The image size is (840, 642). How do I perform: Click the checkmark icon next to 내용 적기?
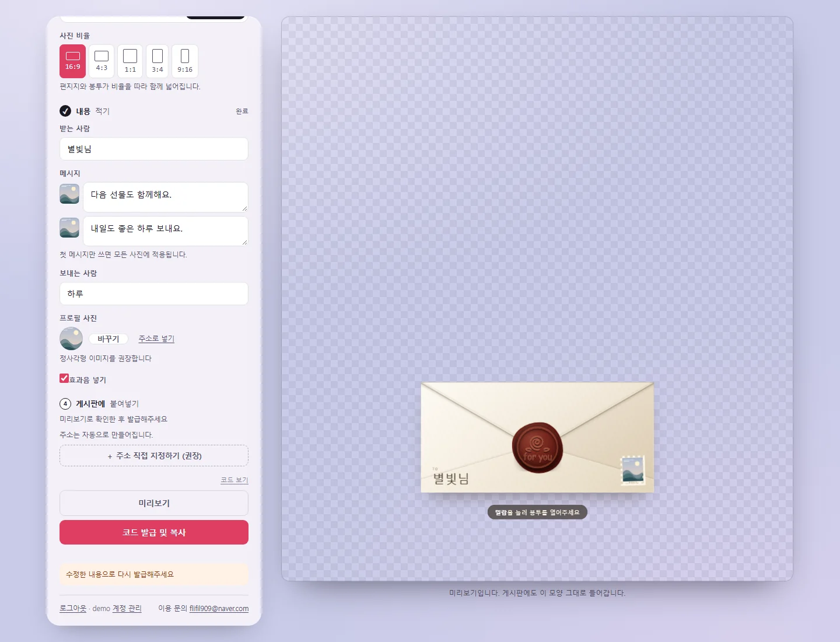click(x=65, y=111)
